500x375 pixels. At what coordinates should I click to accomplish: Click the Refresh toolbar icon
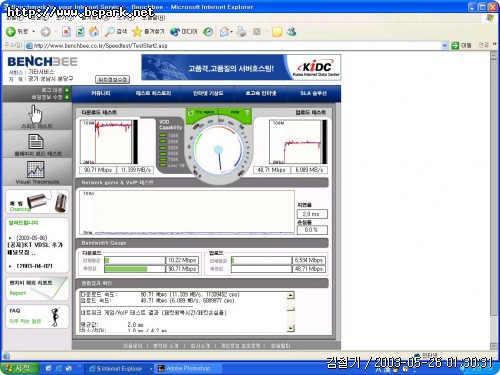(x=80, y=32)
